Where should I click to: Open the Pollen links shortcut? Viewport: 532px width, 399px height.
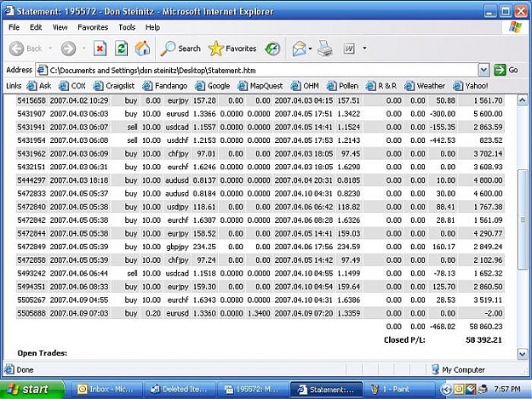[x=342, y=86]
